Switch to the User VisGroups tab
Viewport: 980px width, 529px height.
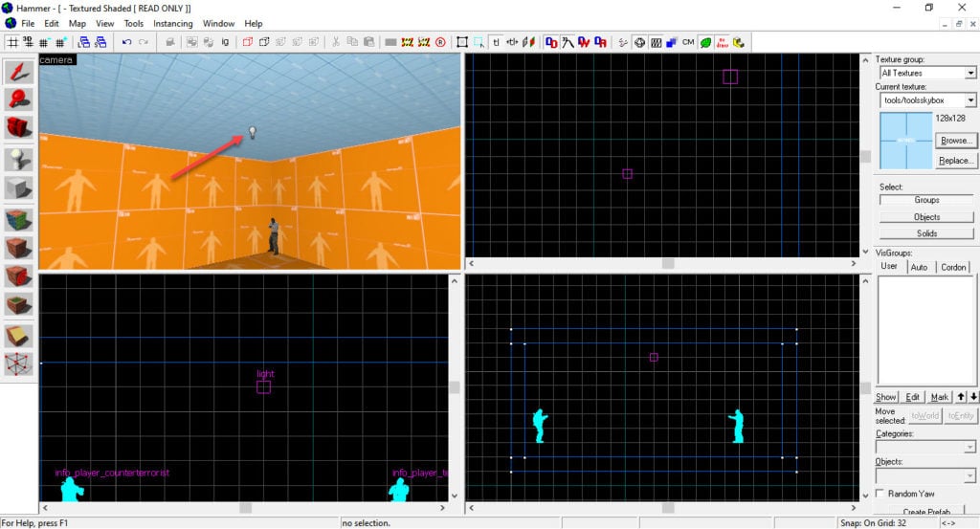click(889, 266)
